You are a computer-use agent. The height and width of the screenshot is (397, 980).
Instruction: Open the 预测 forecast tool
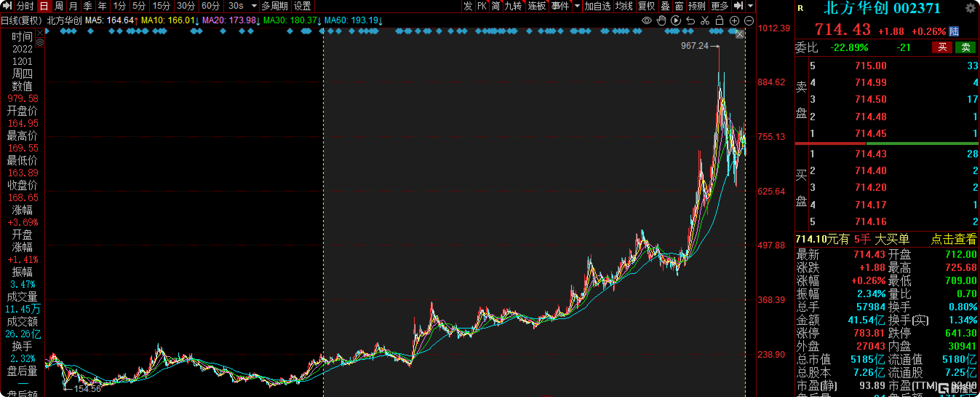(697, 6)
